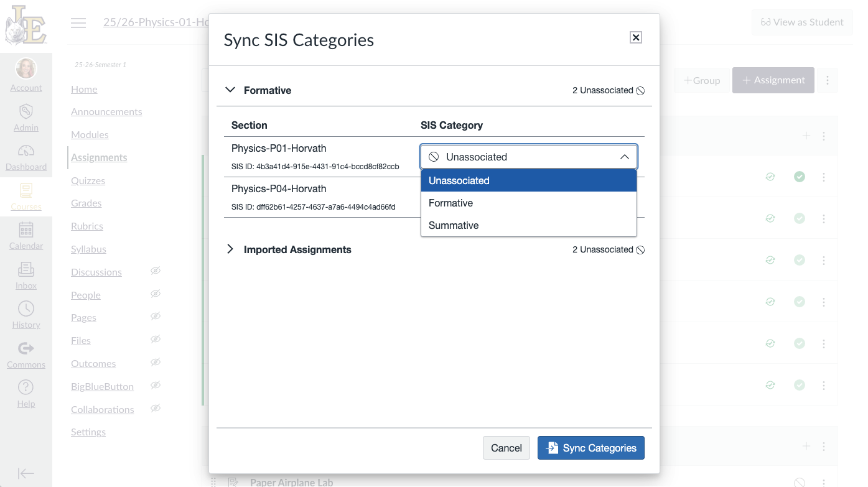Image resolution: width=868 pixels, height=487 pixels.
Task: Open the Inbox icon
Action: 26,269
